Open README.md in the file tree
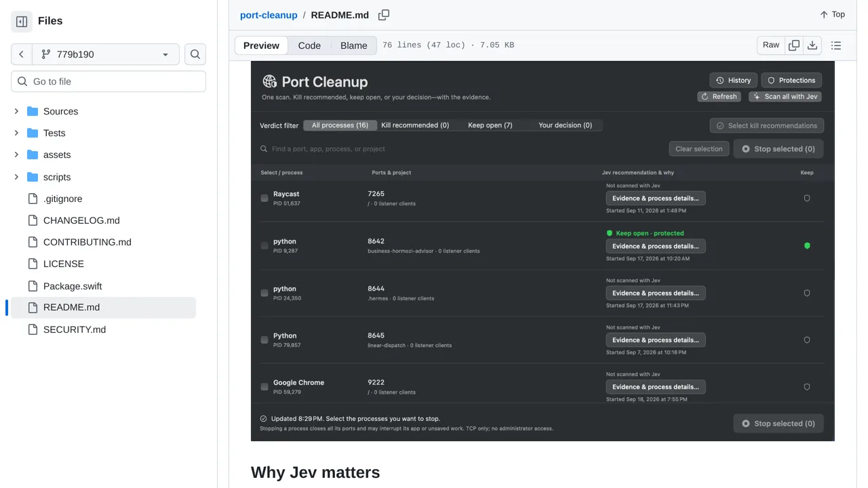The height and width of the screenshot is (488, 868). pos(103,308)
